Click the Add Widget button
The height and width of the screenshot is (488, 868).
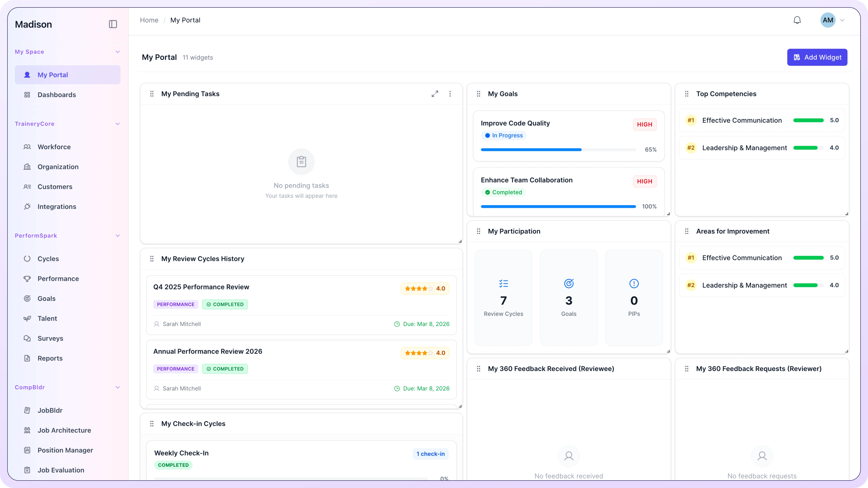[817, 57]
